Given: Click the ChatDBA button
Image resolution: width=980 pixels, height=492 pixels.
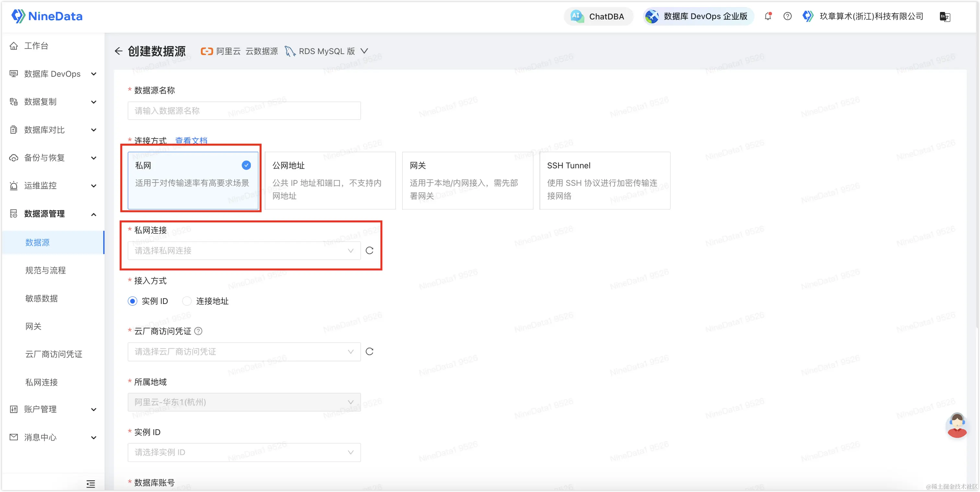Looking at the screenshot, I should pos(599,16).
